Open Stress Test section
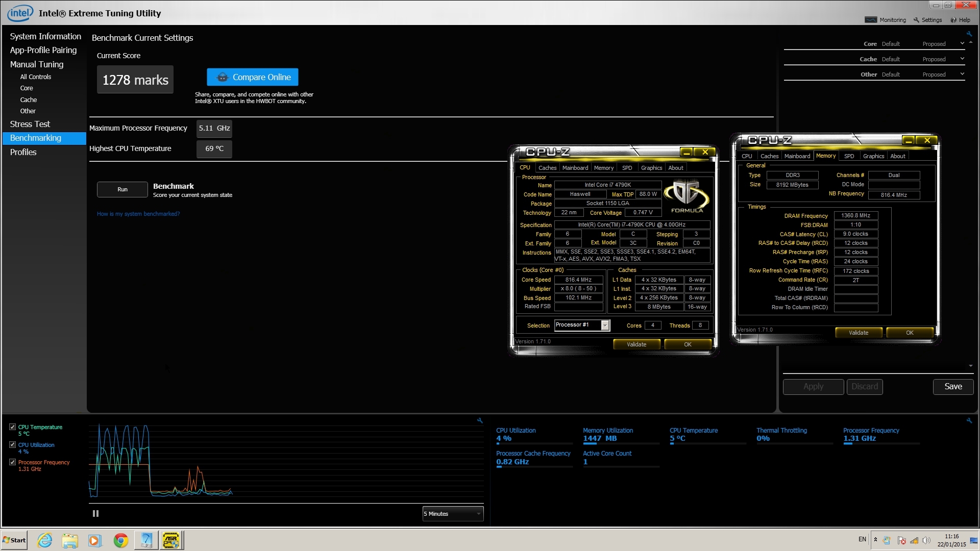980x551 pixels. pyautogui.click(x=30, y=124)
